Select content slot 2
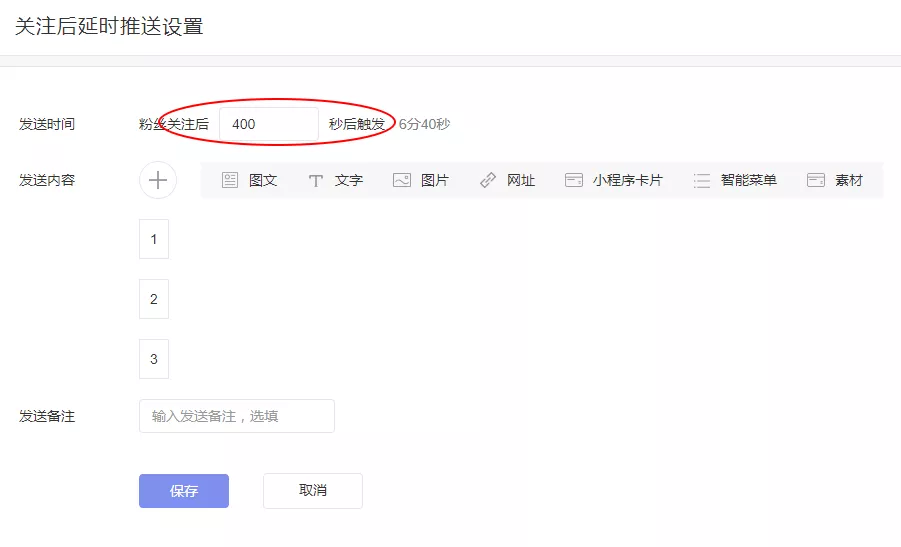Viewport: 901px width, 547px height. (x=154, y=299)
